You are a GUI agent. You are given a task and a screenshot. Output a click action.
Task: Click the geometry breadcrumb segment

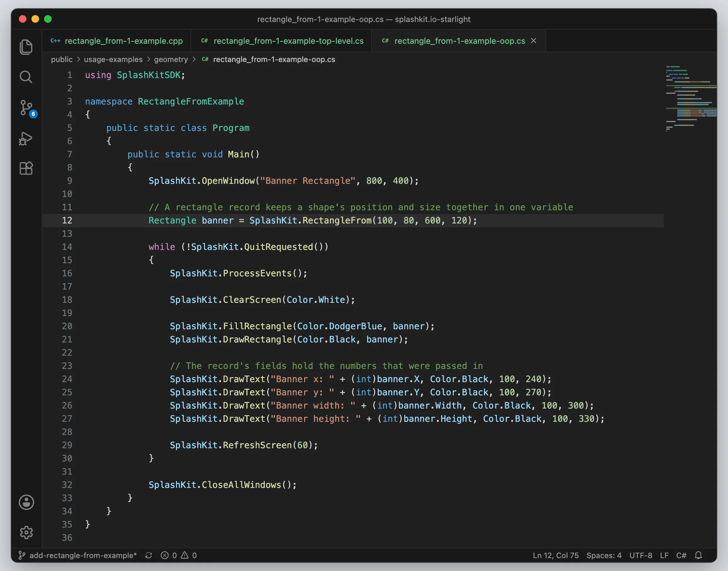click(171, 59)
